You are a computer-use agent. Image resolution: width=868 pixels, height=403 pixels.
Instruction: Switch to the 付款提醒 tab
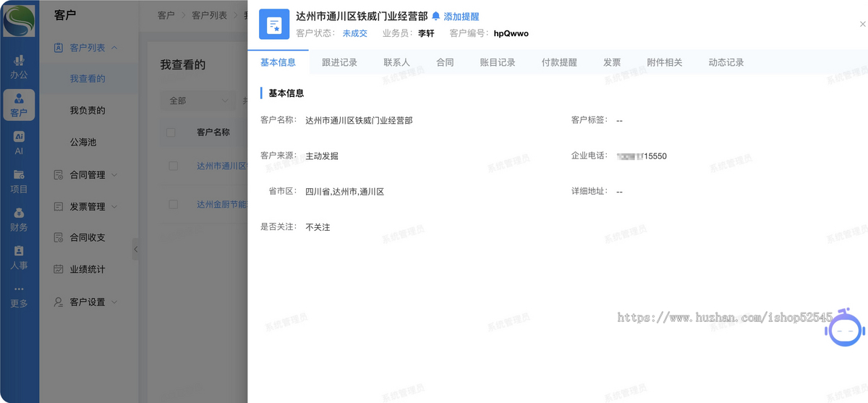coord(559,62)
